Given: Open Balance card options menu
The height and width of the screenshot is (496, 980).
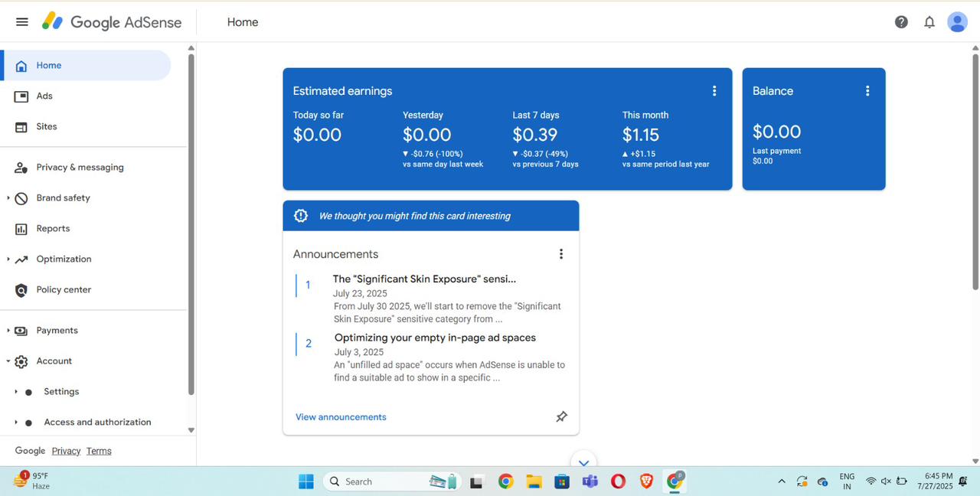Looking at the screenshot, I should (867, 90).
